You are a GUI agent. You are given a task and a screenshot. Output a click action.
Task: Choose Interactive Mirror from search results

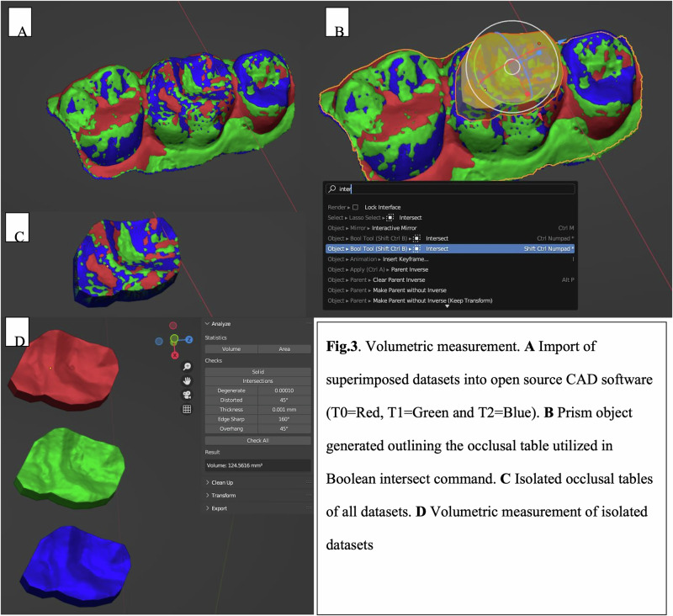point(394,228)
